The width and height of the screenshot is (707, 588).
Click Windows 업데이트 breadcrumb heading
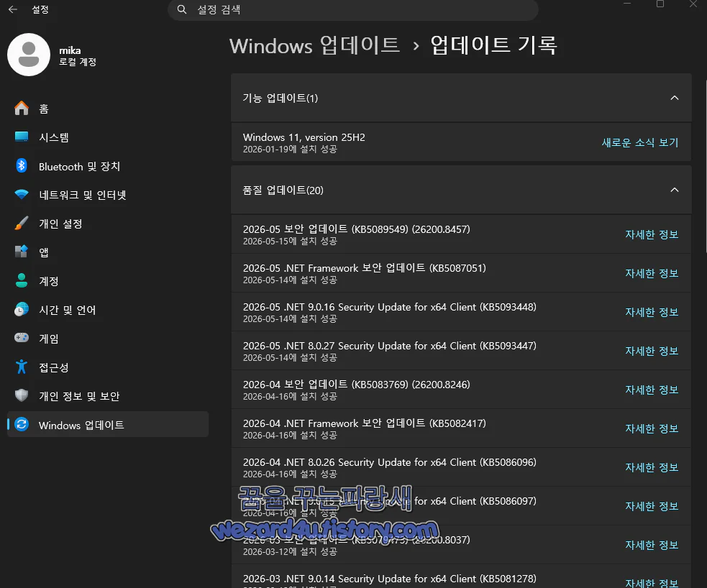tap(315, 45)
